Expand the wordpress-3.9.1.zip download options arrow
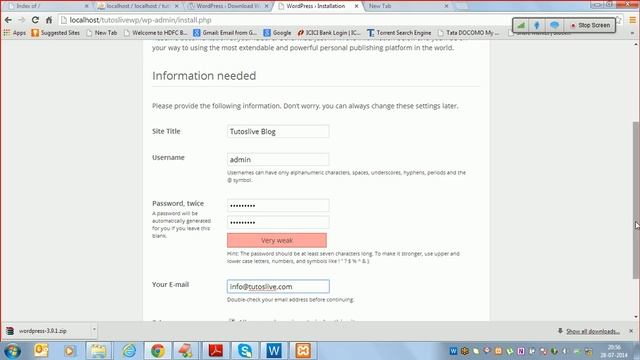 (x=93, y=329)
